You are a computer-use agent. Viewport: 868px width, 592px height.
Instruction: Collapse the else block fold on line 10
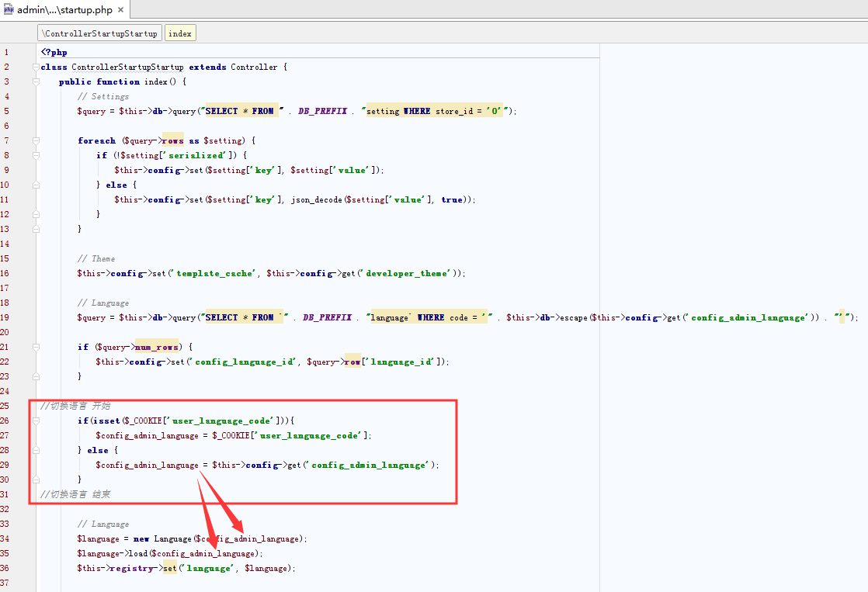(36, 185)
